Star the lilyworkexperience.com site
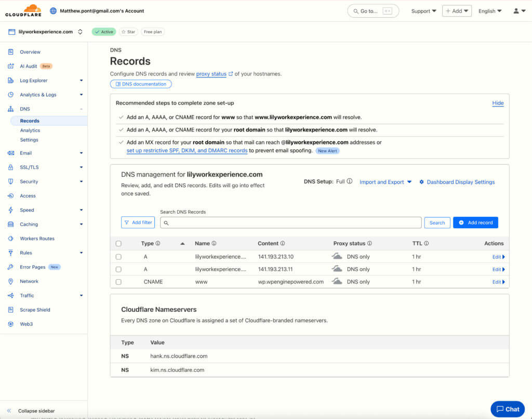532x419 pixels. 128,32
